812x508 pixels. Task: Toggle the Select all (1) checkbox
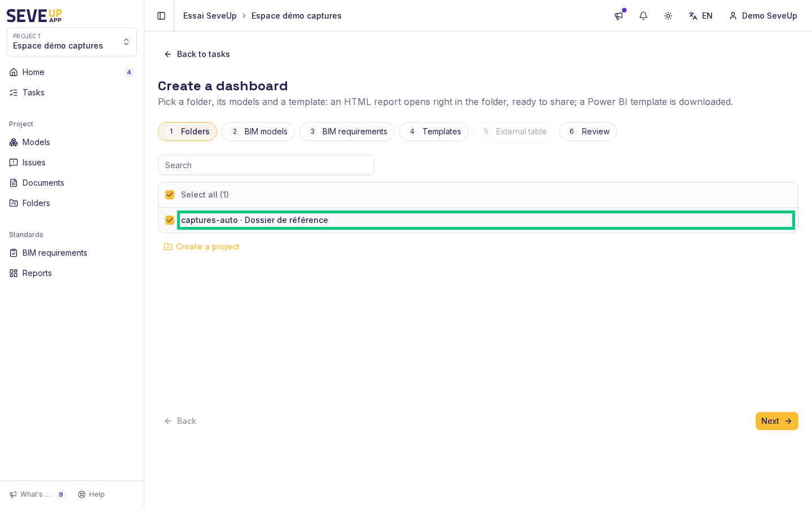click(170, 195)
